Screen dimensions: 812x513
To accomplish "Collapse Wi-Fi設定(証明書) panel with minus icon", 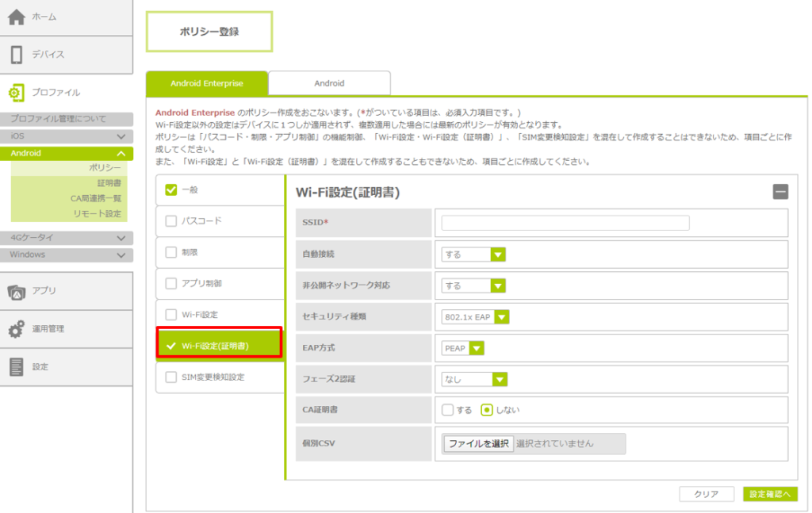I will (780, 191).
